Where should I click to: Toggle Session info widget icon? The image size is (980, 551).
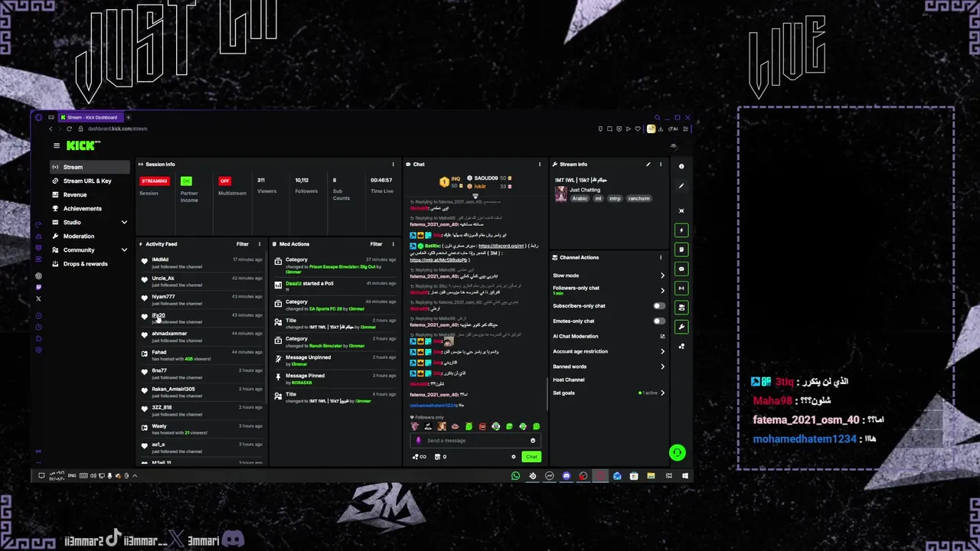coord(681,288)
